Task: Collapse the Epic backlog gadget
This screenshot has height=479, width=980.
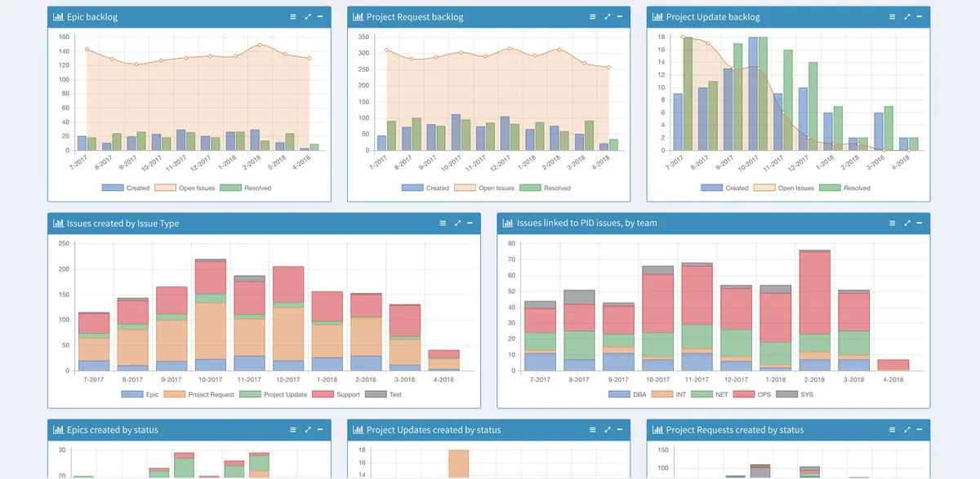Action: [320, 16]
